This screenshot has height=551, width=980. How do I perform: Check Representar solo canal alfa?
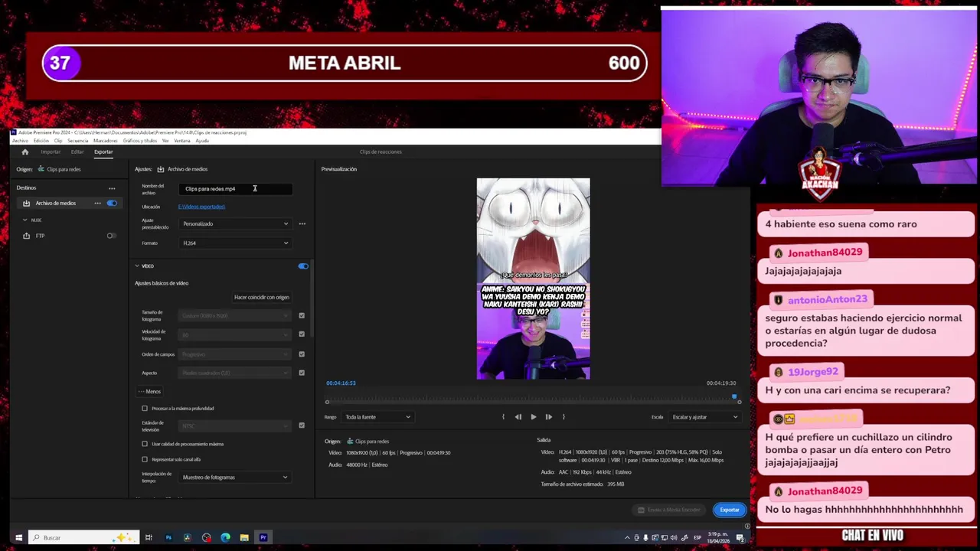point(145,459)
